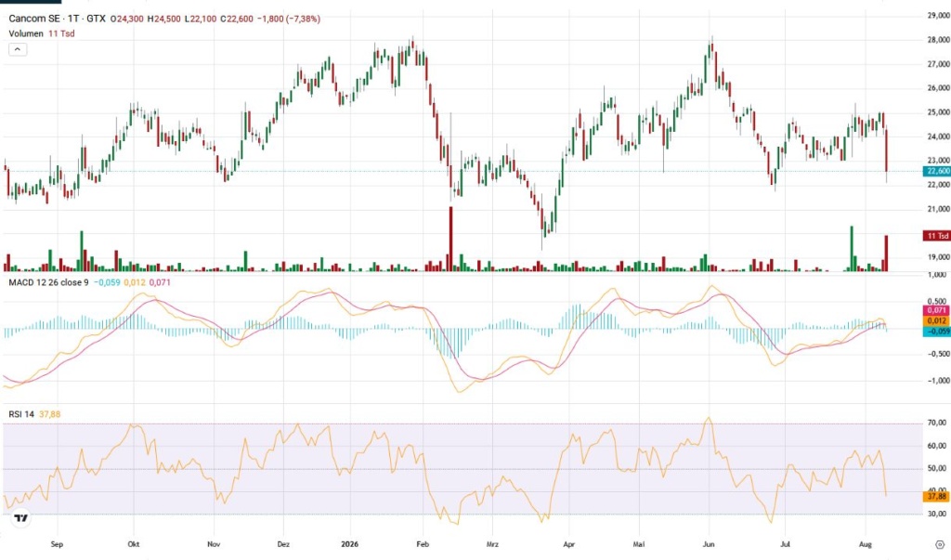Click the 24,000 price scale label

pos(938,137)
